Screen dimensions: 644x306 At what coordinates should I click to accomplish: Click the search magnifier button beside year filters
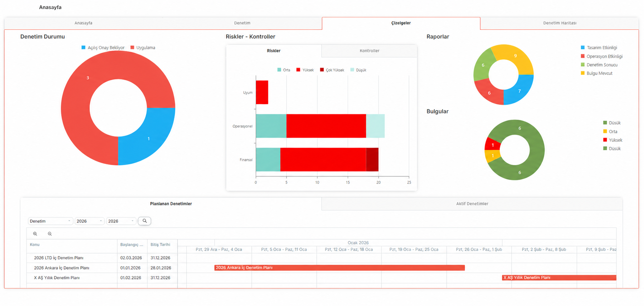click(144, 221)
